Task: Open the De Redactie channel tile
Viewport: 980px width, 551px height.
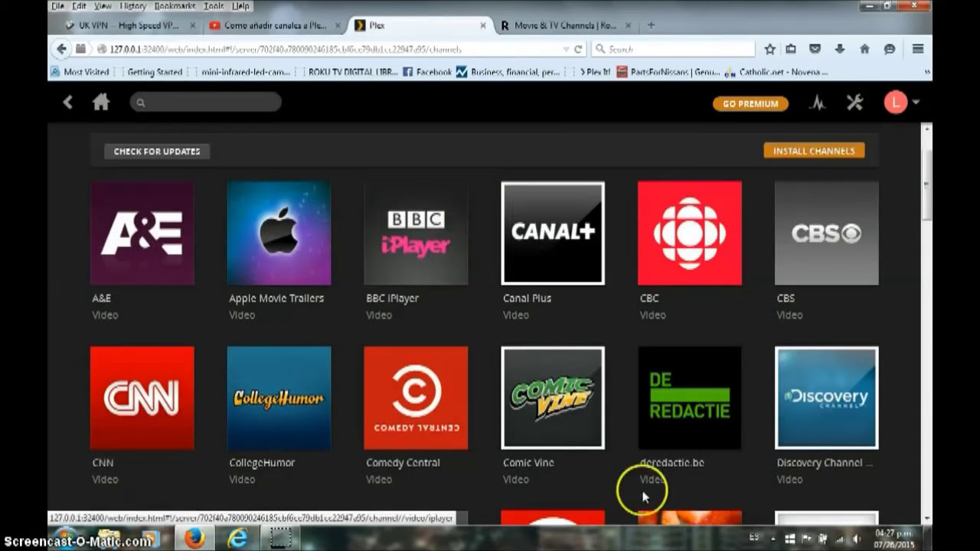Action: [x=690, y=398]
